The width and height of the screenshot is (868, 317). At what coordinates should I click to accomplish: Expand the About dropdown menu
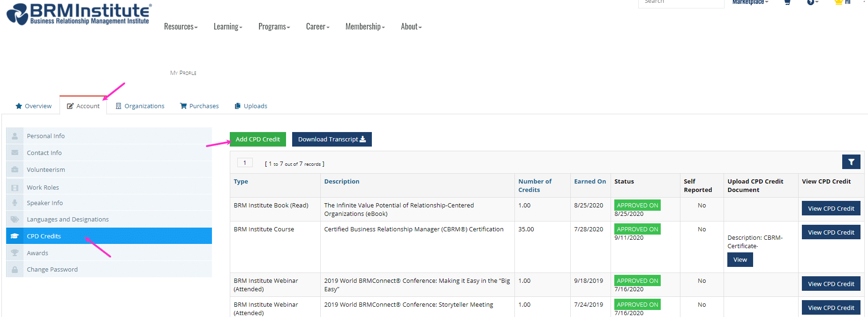(x=411, y=27)
